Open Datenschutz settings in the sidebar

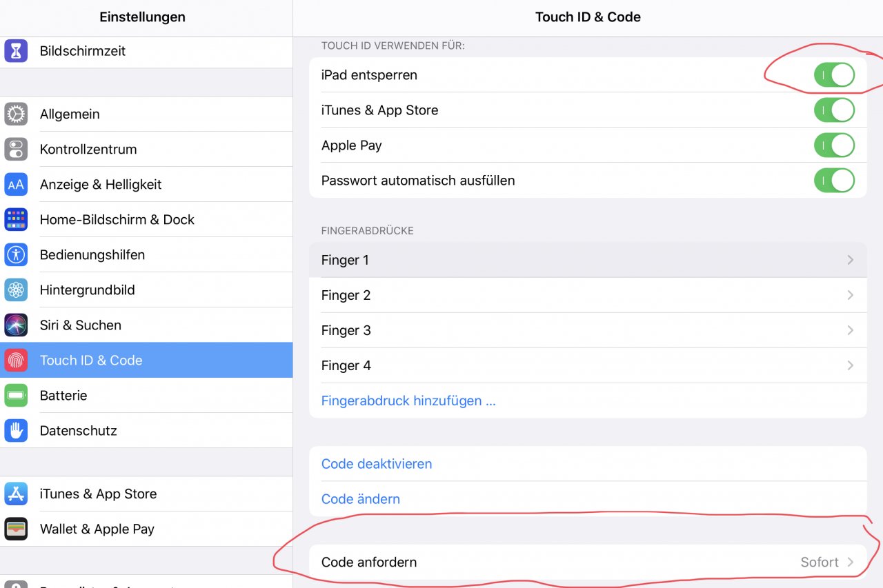tap(78, 430)
